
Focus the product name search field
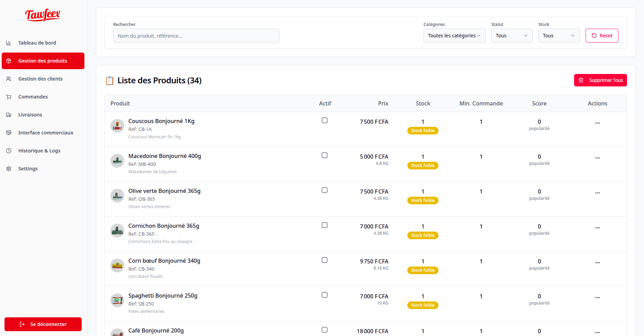(196, 36)
